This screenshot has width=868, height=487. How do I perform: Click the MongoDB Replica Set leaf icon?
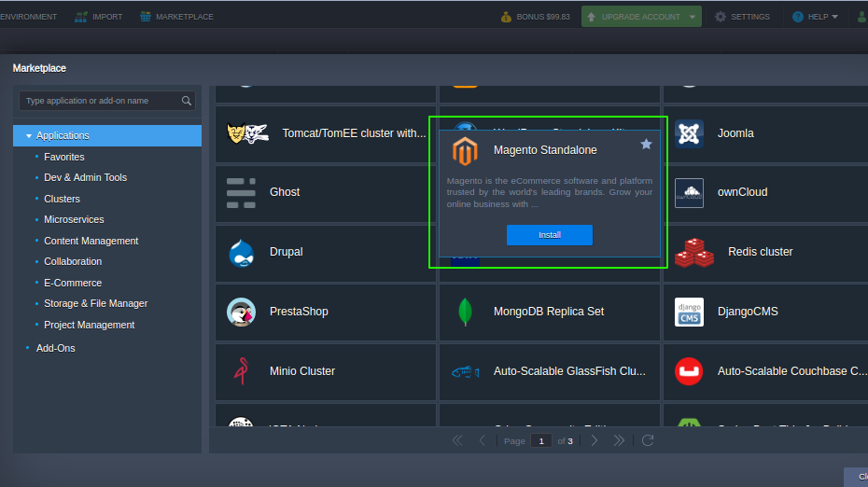click(465, 312)
